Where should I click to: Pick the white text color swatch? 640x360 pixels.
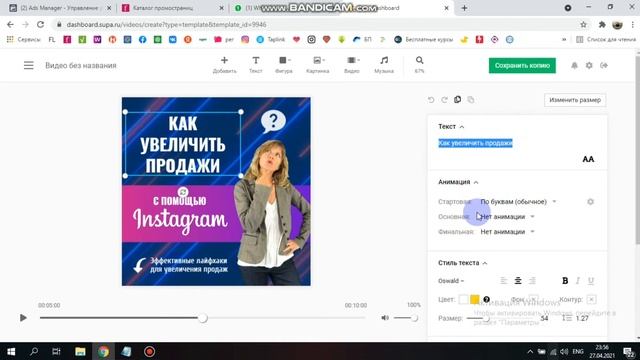(x=463, y=300)
